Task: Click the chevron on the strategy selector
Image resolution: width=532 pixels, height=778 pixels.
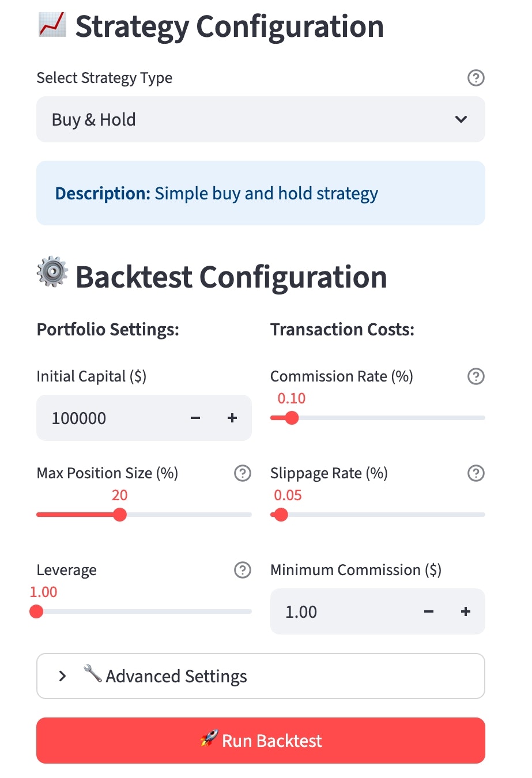Action: pyautogui.click(x=461, y=119)
